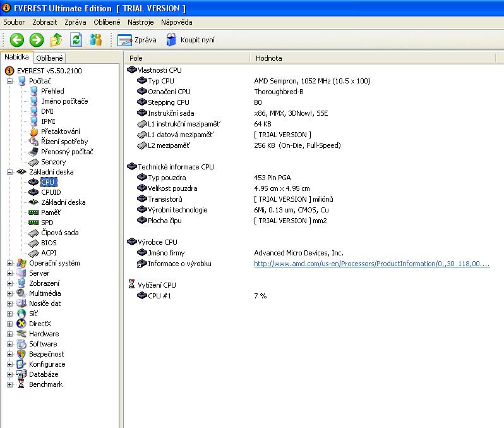Expand the Benchmark tree node
The image size is (504, 428).
coord(10,384)
